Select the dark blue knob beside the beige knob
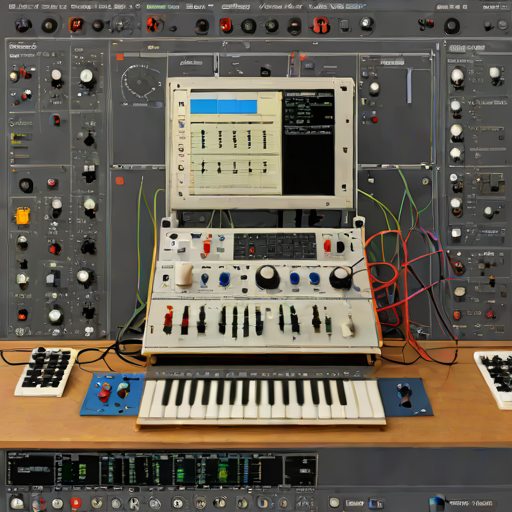Screen dimensions: 512x512 tap(205, 279)
